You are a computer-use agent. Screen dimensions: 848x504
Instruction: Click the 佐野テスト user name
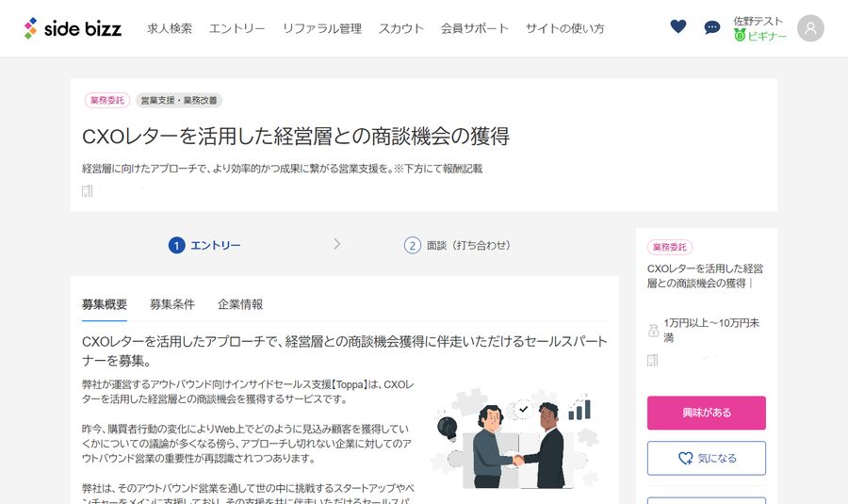click(x=758, y=21)
